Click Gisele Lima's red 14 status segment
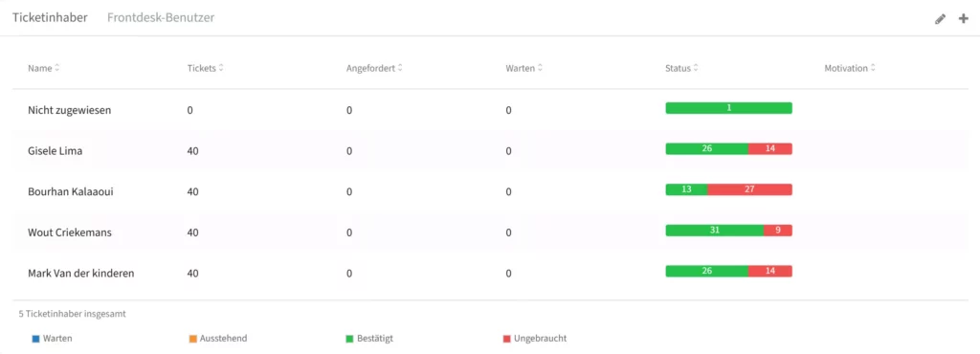 point(770,148)
